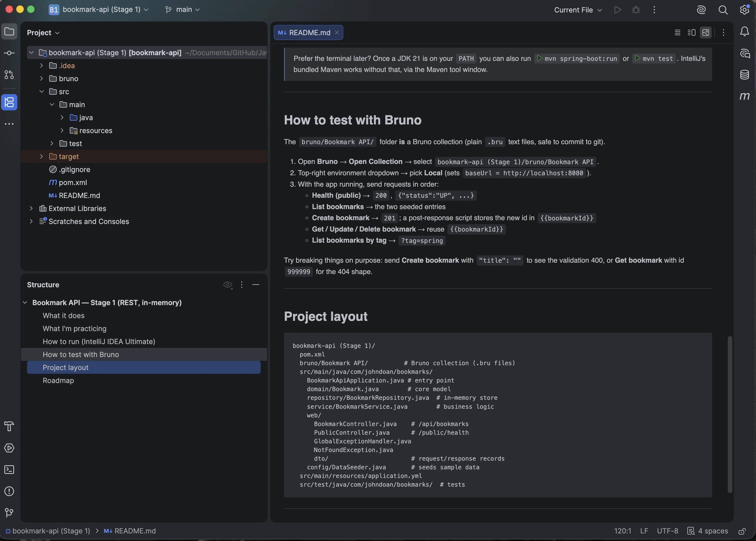The width and height of the screenshot is (756, 541).
Task: Expand Scratches and Consoles node
Action: [31, 222]
